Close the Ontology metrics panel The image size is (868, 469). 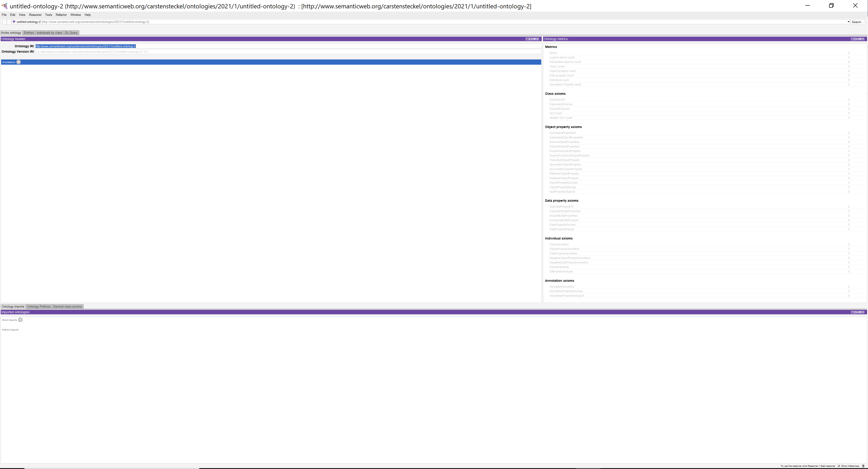click(x=863, y=39)
